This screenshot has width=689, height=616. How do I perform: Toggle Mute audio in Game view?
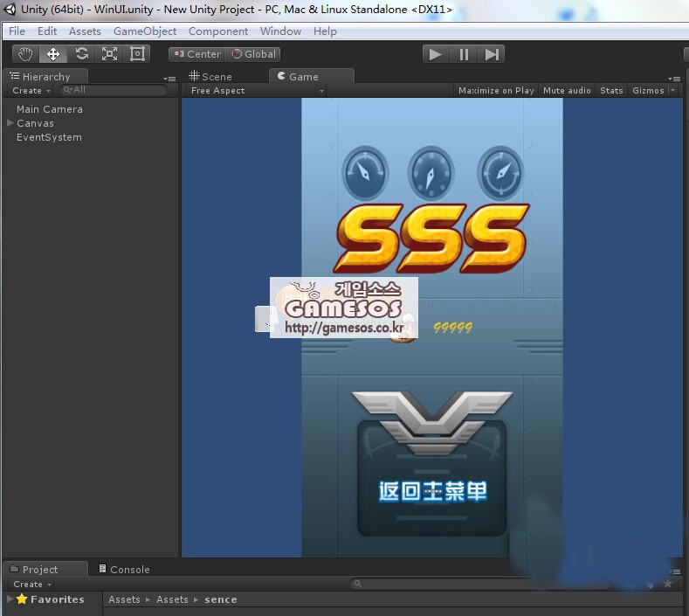pos(567,91)
